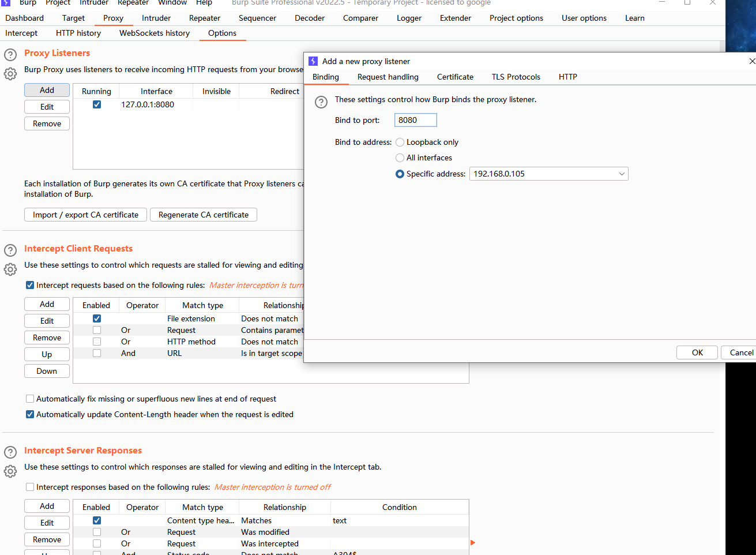Click the Burp logo in the dialog title bar

click(313, 61)
